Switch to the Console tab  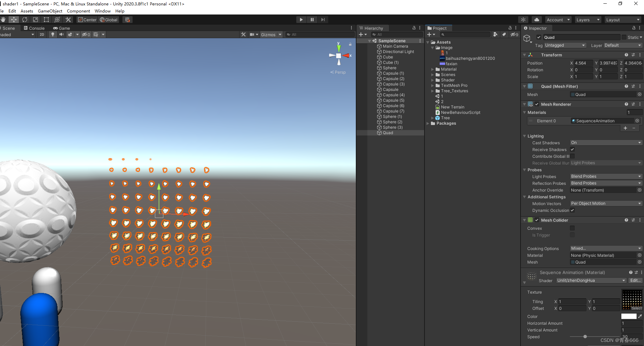click(34, 28)
